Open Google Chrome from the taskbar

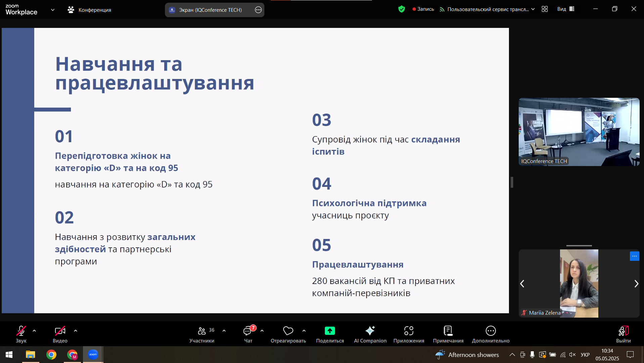pyautogui.click(x=51, y=355)
